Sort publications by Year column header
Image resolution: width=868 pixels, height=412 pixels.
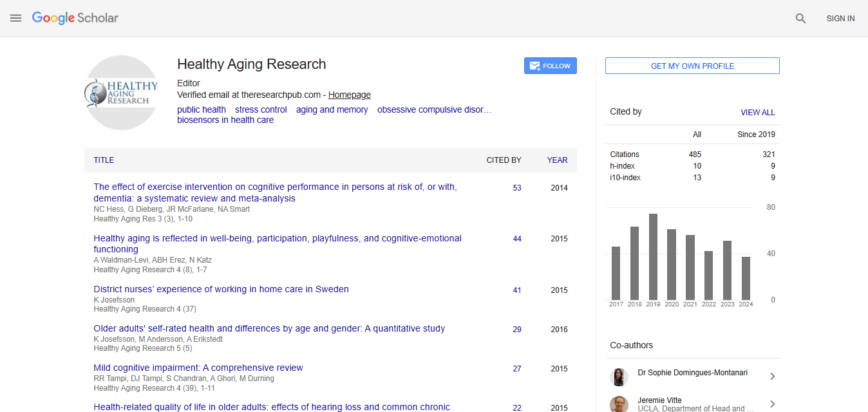pos(557,160)
